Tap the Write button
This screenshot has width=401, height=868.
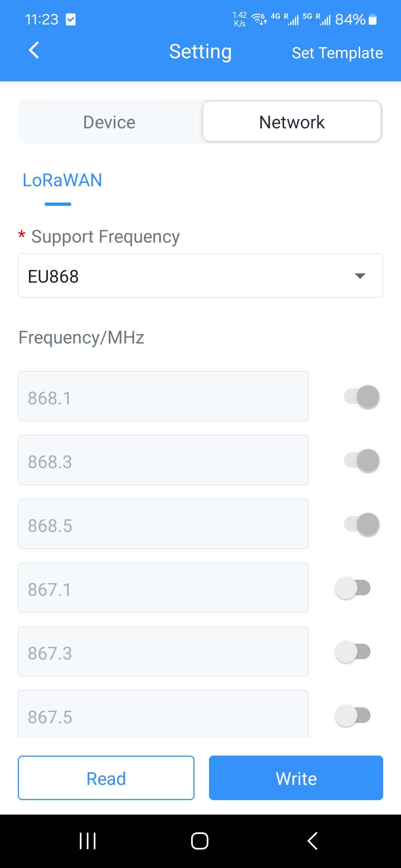296,778
